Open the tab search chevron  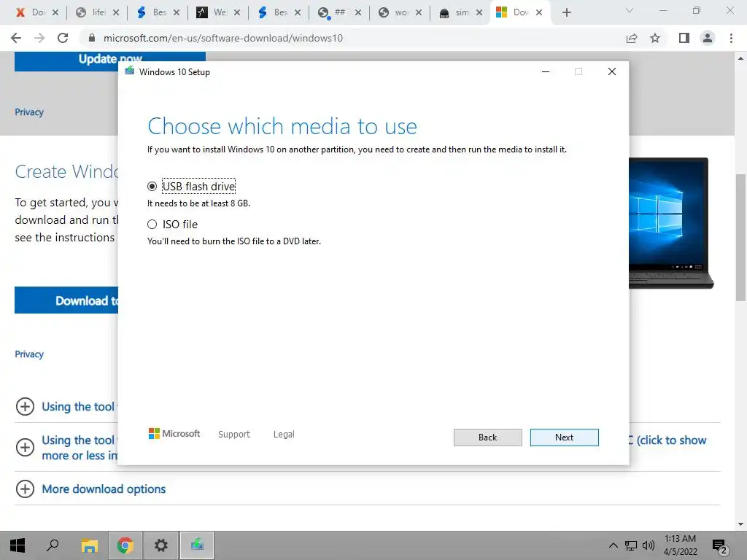[x=630, y=10]
